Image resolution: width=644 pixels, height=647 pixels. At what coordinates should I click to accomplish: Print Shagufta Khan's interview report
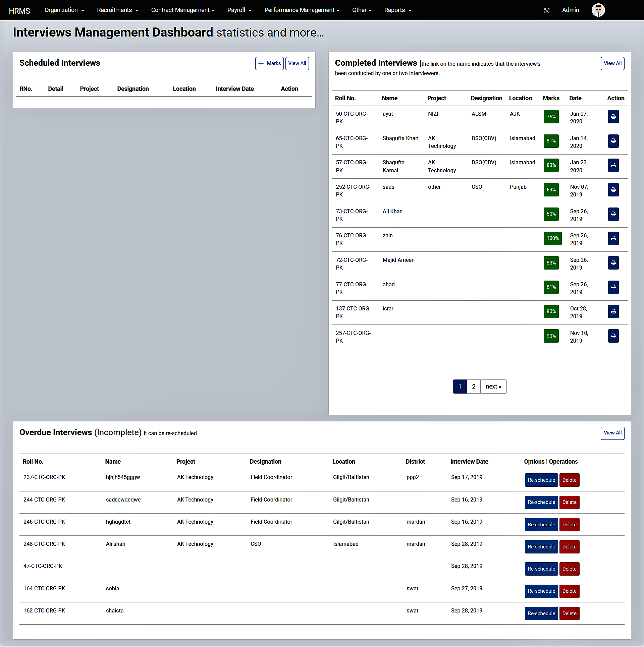(x=613, y=141)
